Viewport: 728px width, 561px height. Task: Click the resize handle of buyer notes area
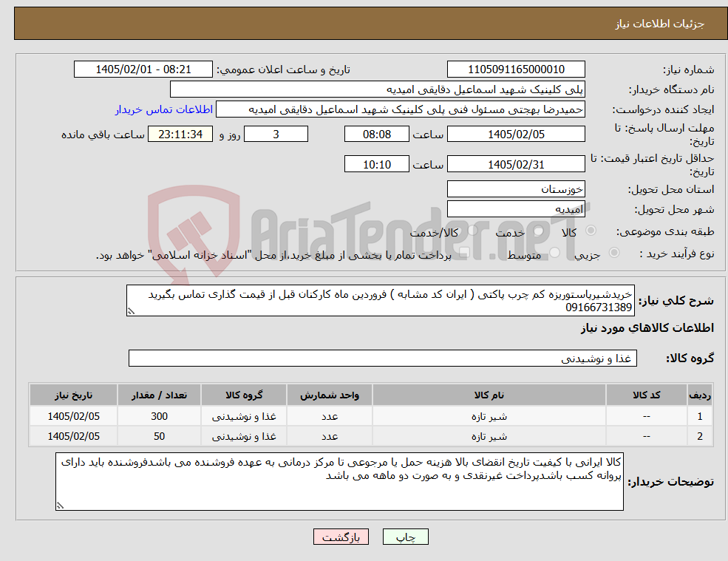[x=60, y=506]
